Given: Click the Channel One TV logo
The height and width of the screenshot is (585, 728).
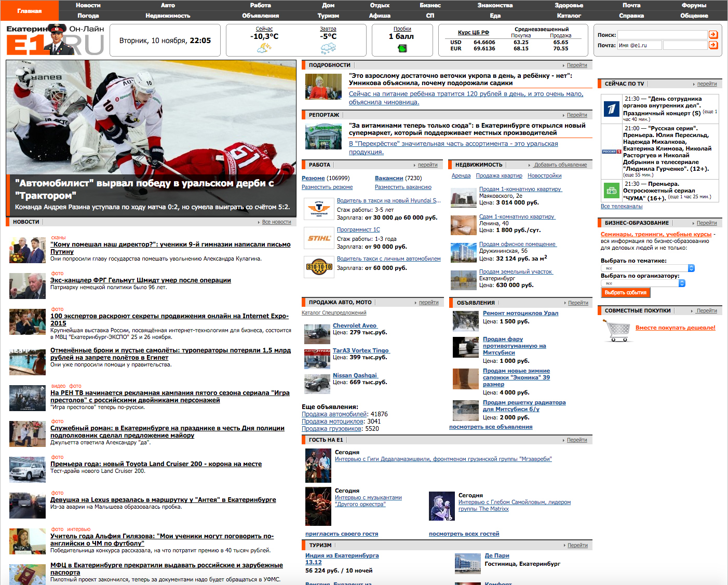Looking at the screenshot, I should 611,109.
